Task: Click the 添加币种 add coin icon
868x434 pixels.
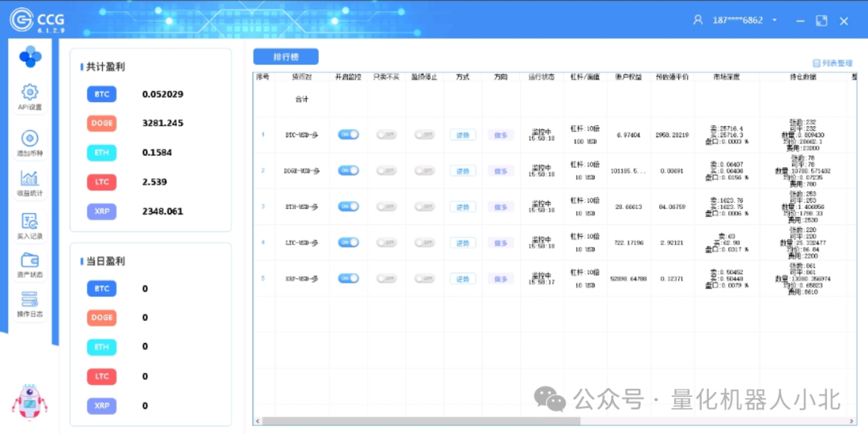Action: (x=30, y=138)
